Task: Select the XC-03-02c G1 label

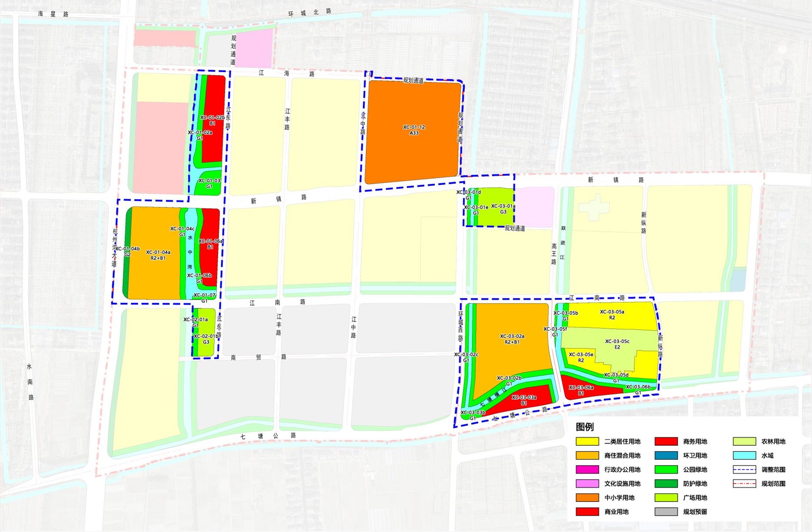Action: pyautogui.click(x=466, y=357)
